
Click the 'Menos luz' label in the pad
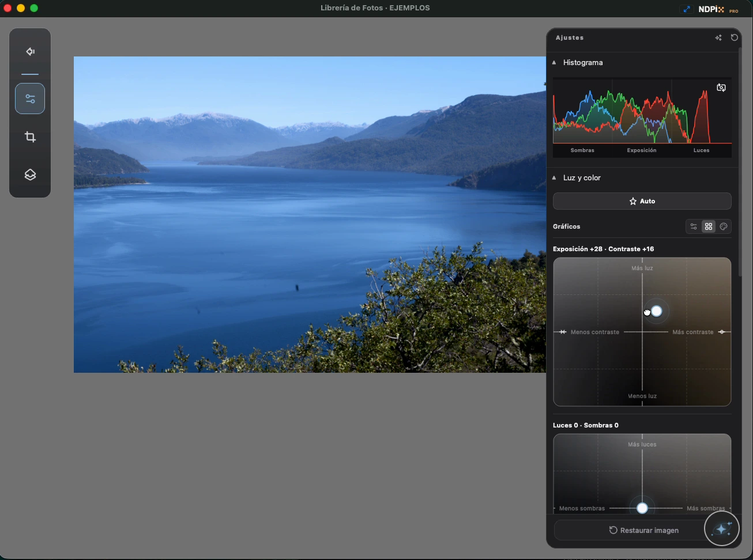coord(642,396)
